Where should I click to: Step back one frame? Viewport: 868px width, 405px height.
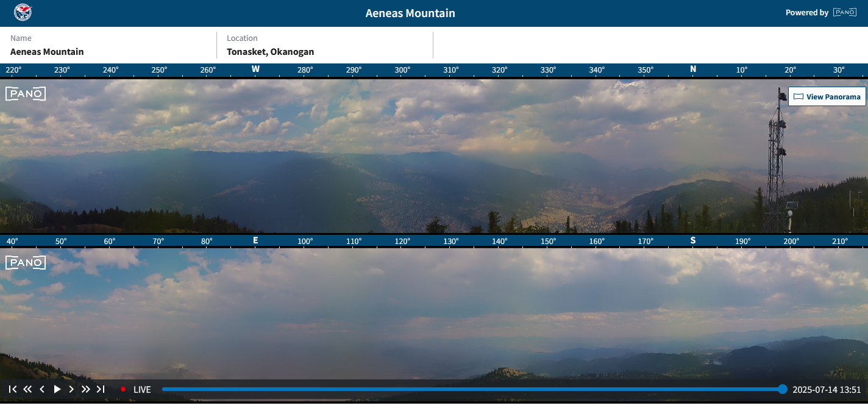click(42, 389)
